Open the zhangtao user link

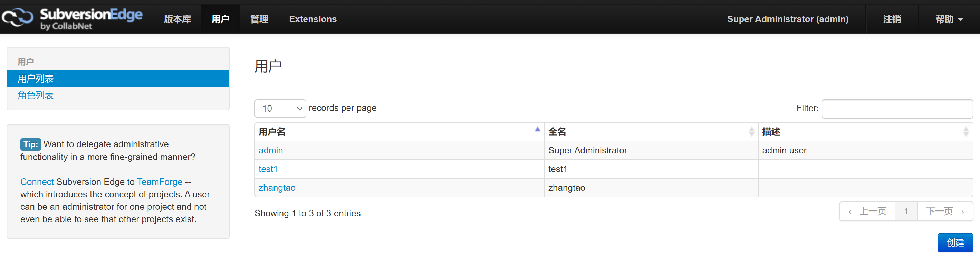[x=277, y=188]
